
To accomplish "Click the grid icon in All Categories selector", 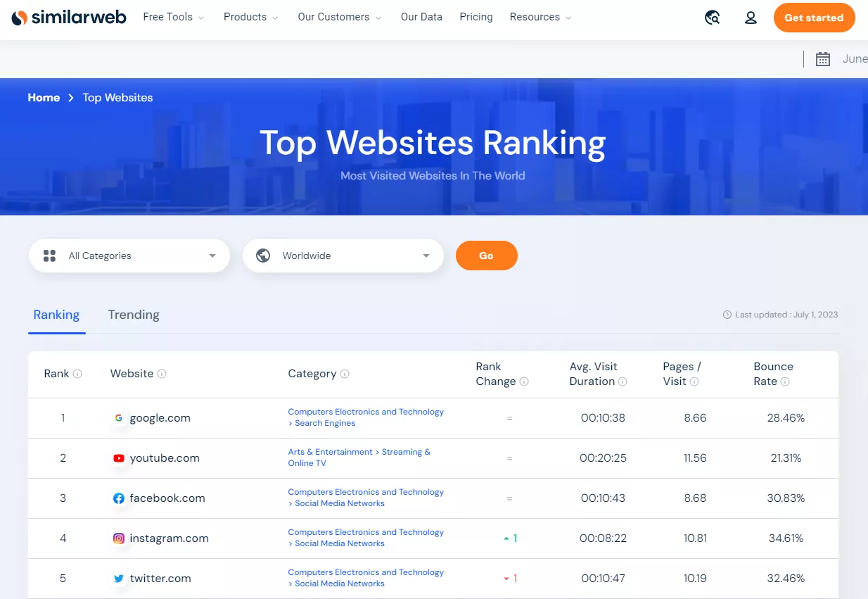I will pyautogui.click(x=49, y=256).
